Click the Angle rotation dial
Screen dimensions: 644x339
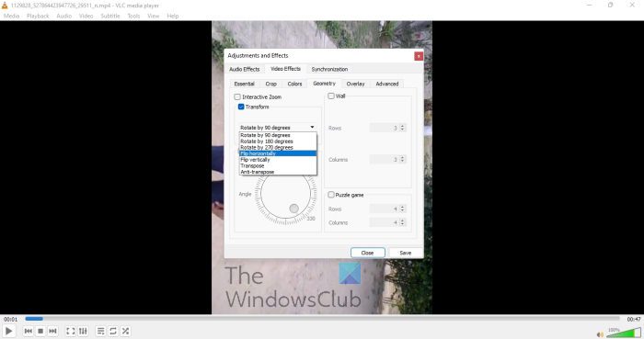(x=285, y=194)
